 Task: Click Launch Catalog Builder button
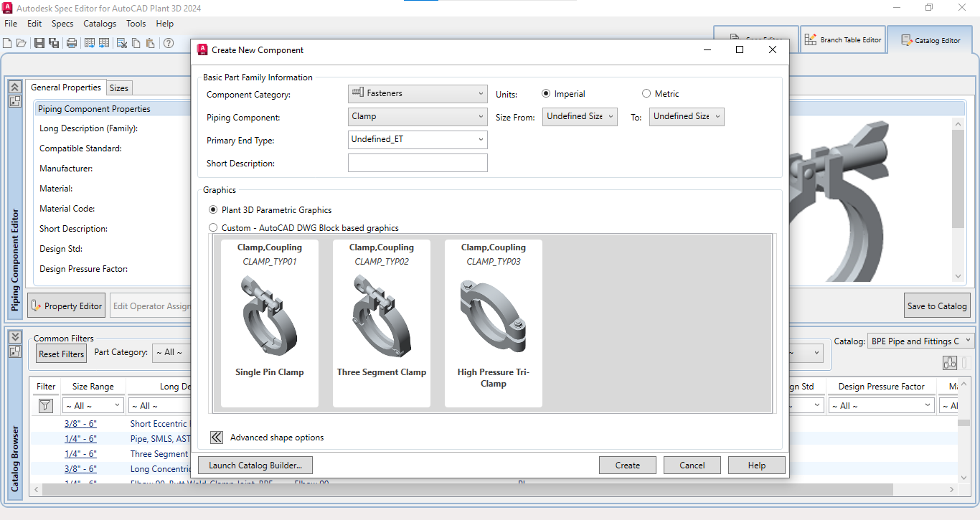pyautogui.click(x=255, y=465)
